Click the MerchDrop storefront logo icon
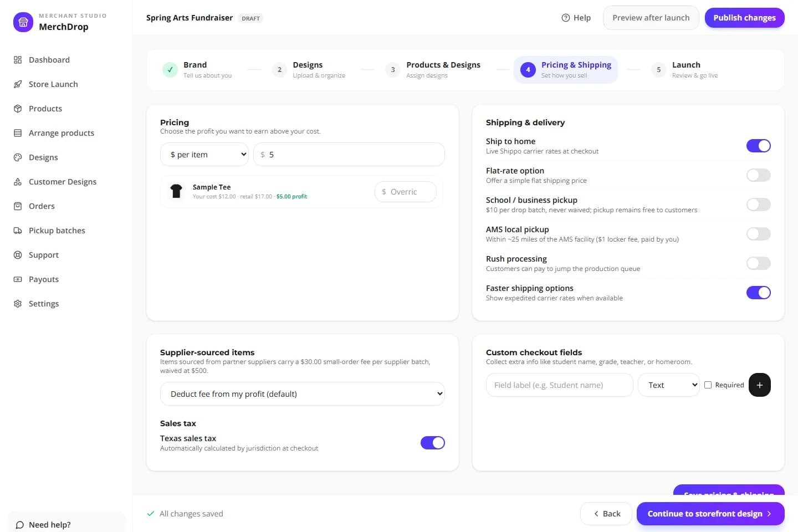This screenshot has height=532, width=798. pyautogui.click(x=23, y=22)
